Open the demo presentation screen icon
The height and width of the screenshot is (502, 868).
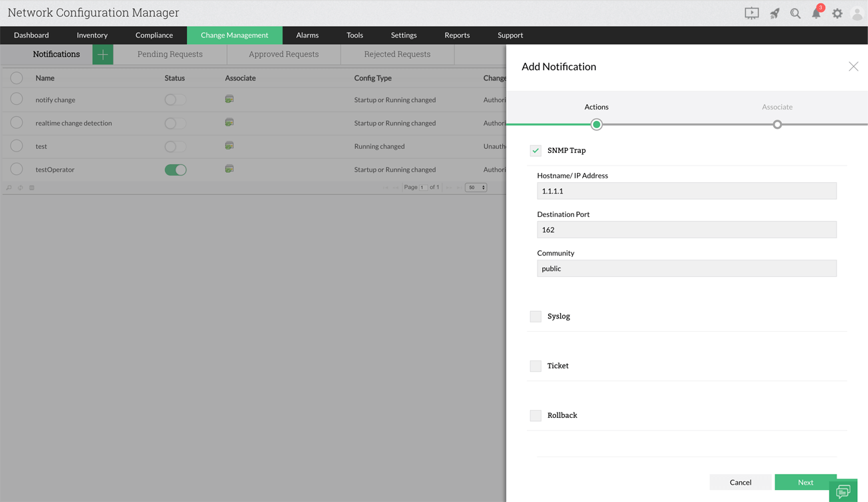coord(751,13)
